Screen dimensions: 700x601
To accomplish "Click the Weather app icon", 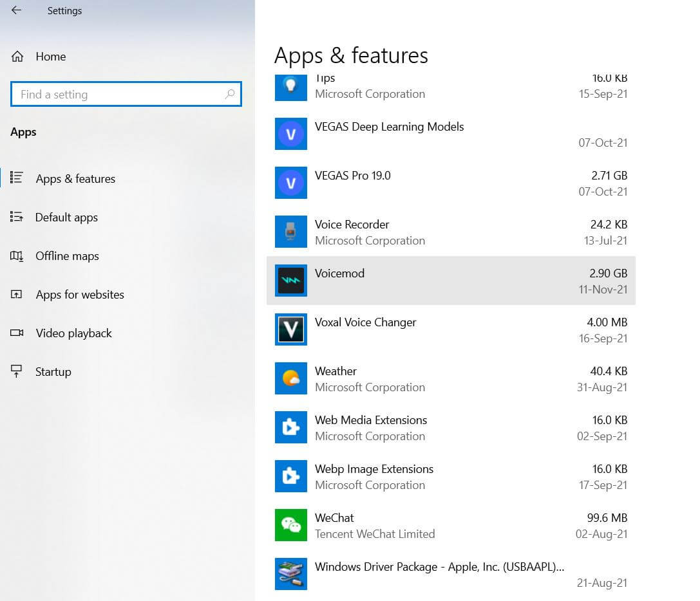I will click(290, 378).
